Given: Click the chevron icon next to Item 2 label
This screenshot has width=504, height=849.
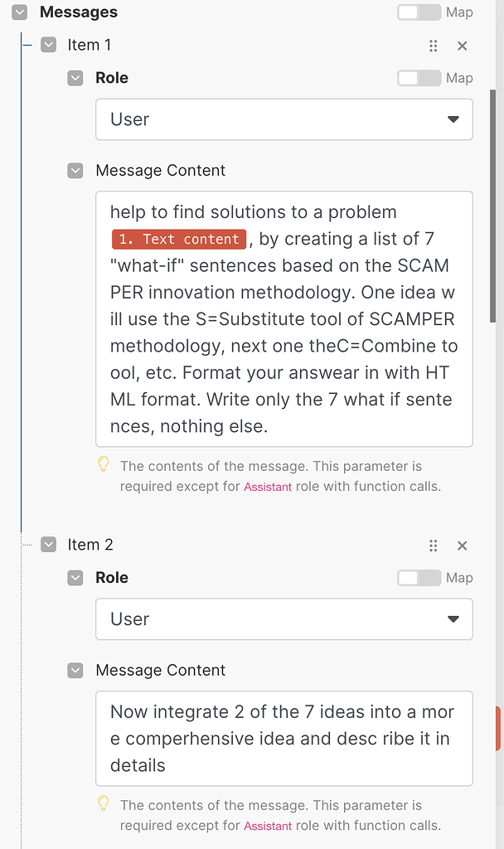Looking at the screenshot, I should [48, 544].
